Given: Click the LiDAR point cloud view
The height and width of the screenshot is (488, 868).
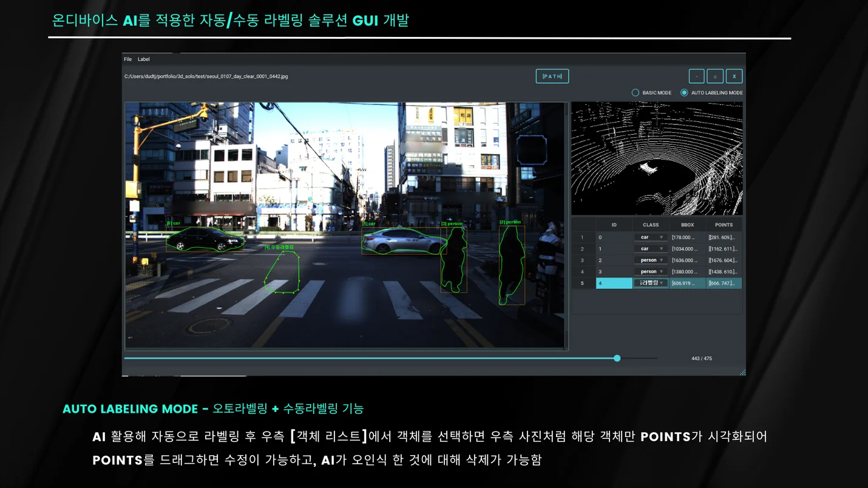Looking at the screenshot, I should 657,158.
